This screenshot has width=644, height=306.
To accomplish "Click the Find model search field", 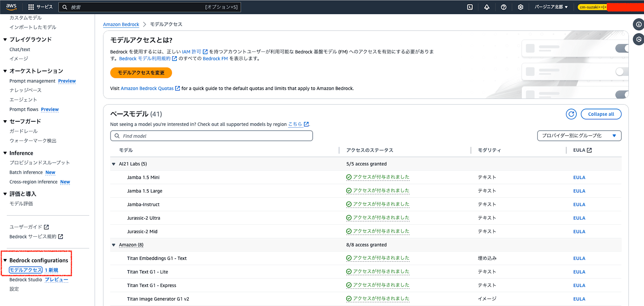I will click(x=212, y=136).
